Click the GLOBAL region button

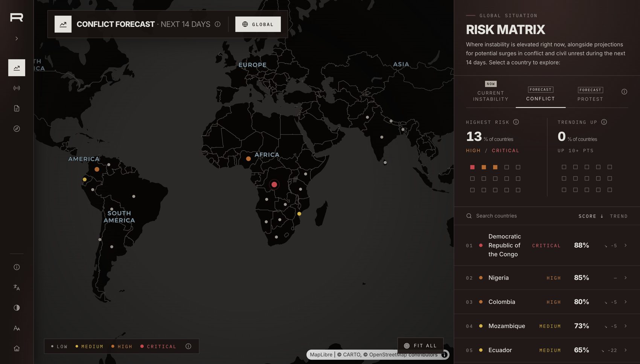tap(258, 24)
